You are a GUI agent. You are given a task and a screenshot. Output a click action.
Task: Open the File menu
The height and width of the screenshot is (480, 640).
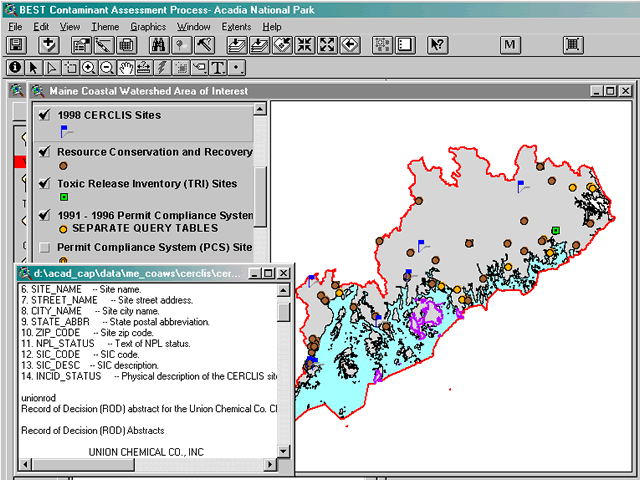(15, 27)
